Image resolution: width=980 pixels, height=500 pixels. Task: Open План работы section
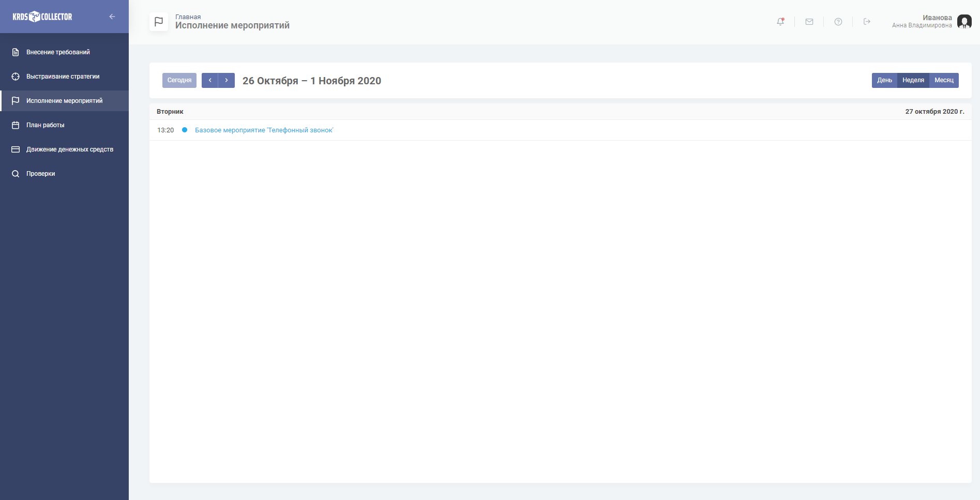(46, 125)
